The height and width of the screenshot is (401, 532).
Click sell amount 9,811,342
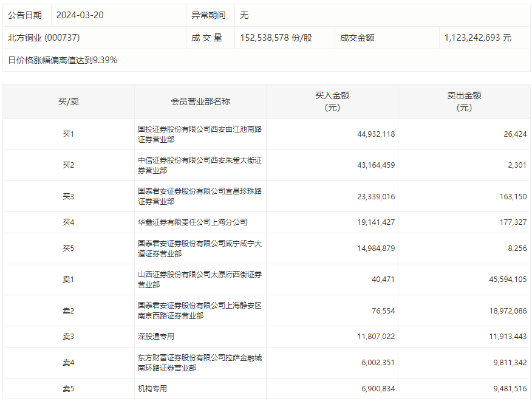click(510, 363)
